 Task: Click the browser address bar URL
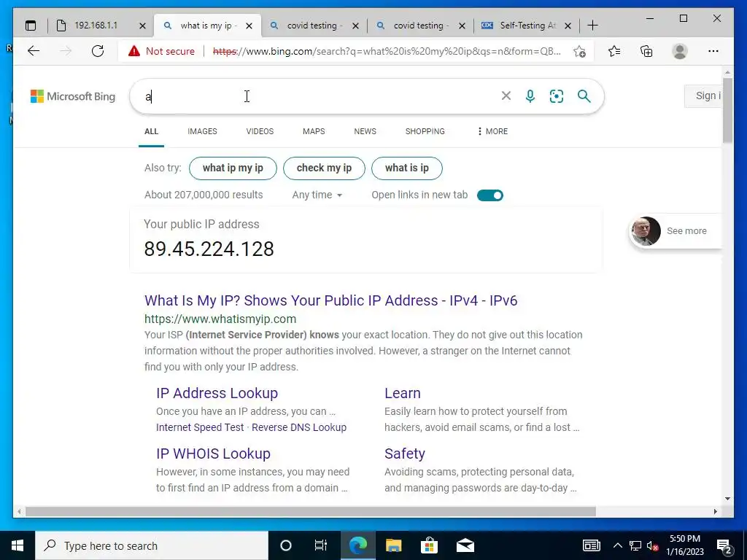387,52
